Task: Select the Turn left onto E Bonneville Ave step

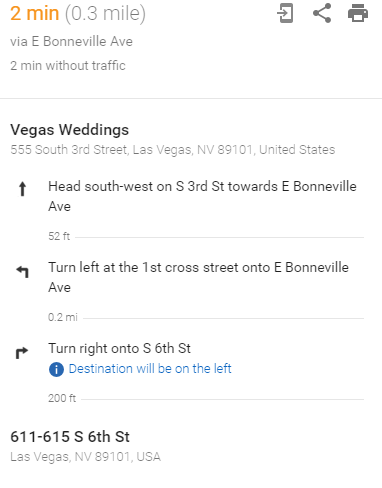Action: 198,277
